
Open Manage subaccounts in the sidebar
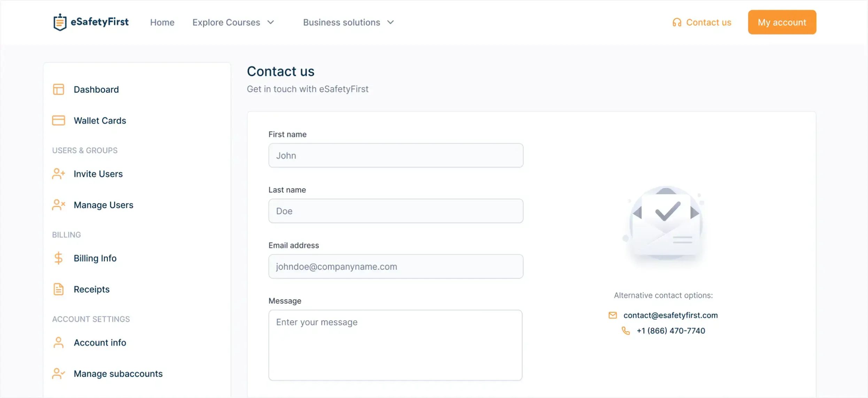click(x=118, y=374)
